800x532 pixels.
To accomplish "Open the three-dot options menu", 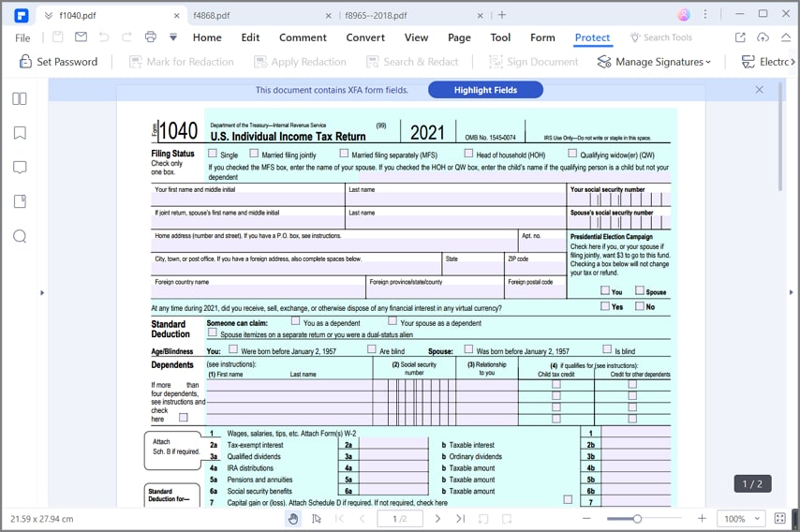I will pos(705,14).
